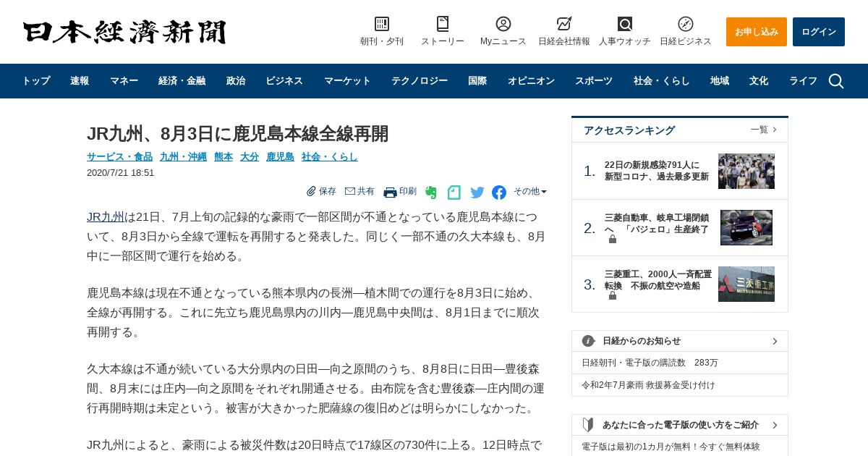Share the article on Twitter
The width and height of the screenshot is (868, 456).
tap(477, 193)
